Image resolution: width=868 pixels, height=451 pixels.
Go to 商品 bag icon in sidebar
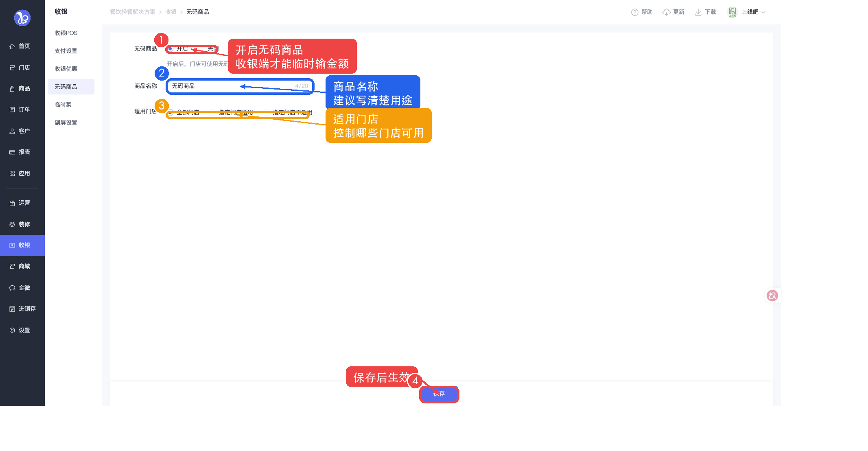click(x=12, y=89)
